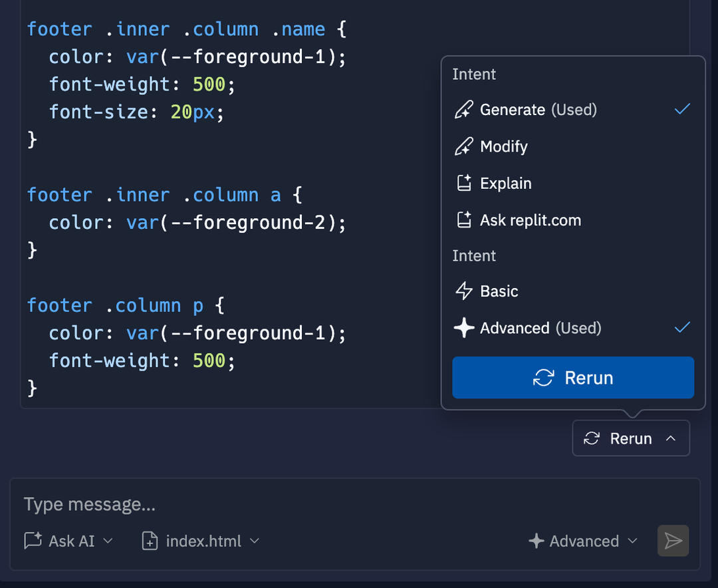Click the send message paper plane icon

coord(673,541)
